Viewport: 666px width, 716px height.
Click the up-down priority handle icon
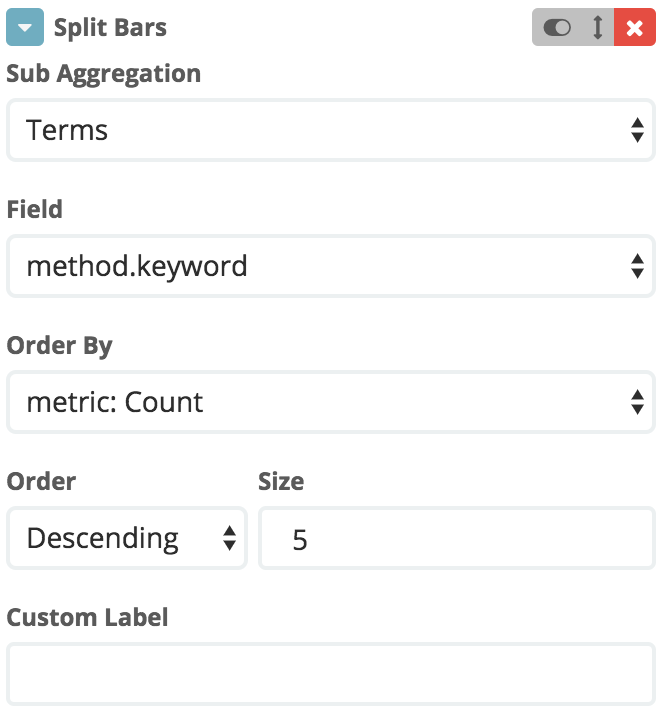[598, 27]
